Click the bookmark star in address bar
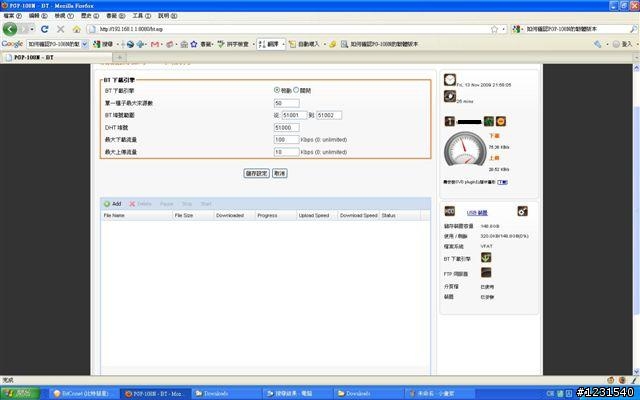Viewport: 640px width, 400px height. pos(494,29)
